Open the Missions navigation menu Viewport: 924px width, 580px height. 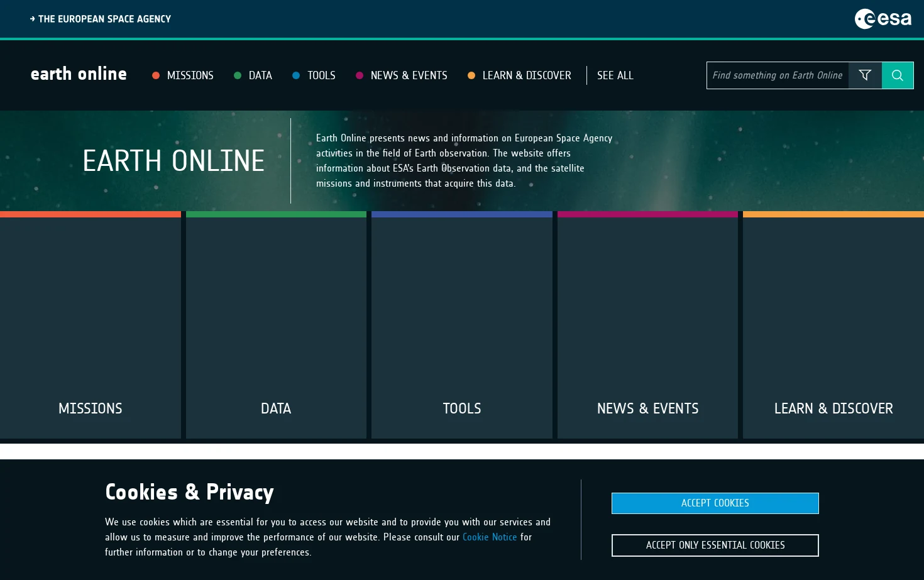click(x=183, y=75)
